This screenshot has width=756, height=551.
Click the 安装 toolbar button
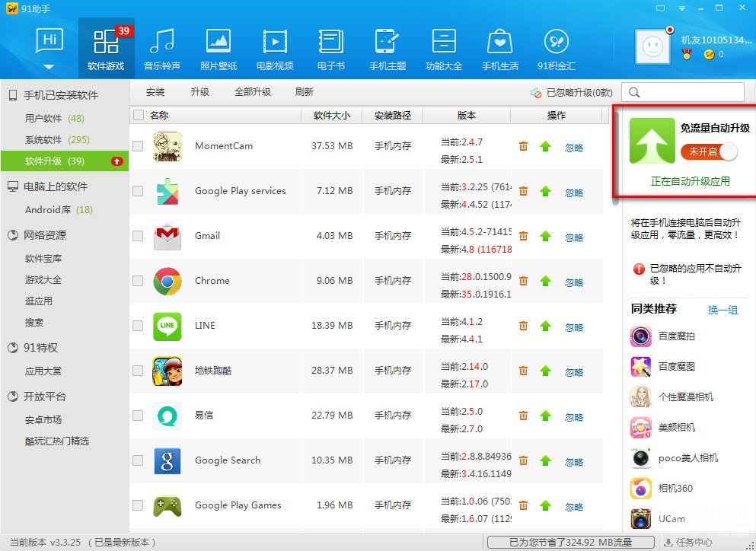coord(155,92)
